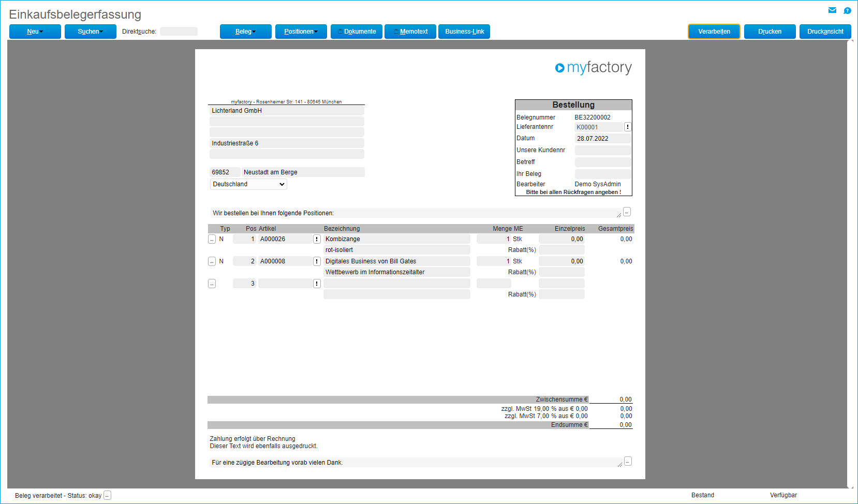The height and width of the screenshot is (504, 858).
Task: Edit the header text 'Wir bestellen bei Ihnen'
Action: coord(416,213)
